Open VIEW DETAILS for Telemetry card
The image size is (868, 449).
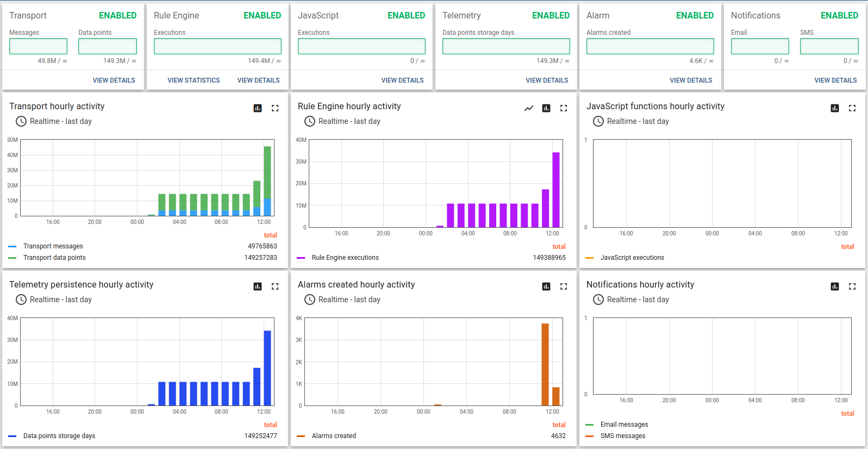pos(547,80)
